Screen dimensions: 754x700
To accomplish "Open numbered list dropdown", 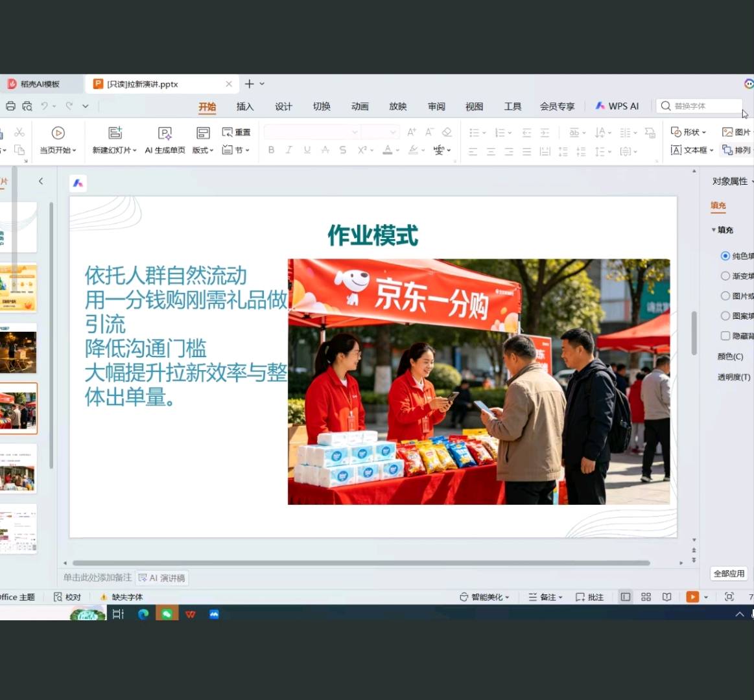I will 510,133.
